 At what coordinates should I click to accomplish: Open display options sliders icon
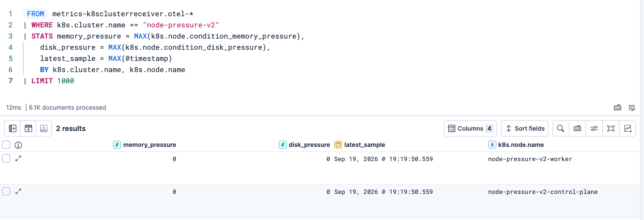(x=594, y=129)
